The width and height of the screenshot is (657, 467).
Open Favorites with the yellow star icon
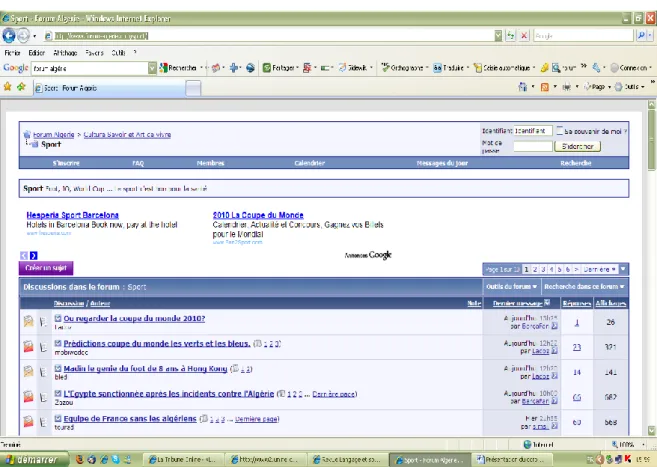[x=8, y=87]
